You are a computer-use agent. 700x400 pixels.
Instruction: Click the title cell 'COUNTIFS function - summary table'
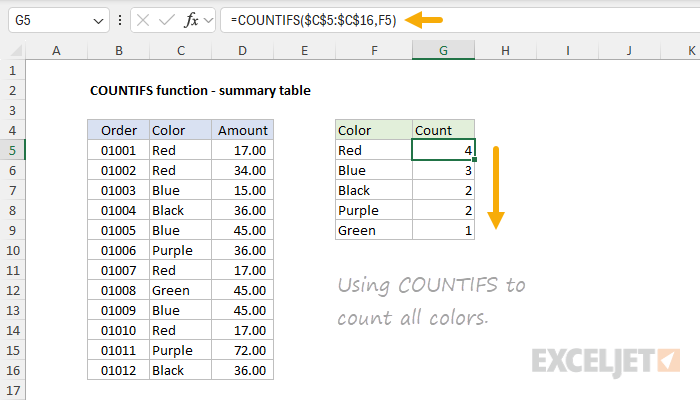pos(200,91)
